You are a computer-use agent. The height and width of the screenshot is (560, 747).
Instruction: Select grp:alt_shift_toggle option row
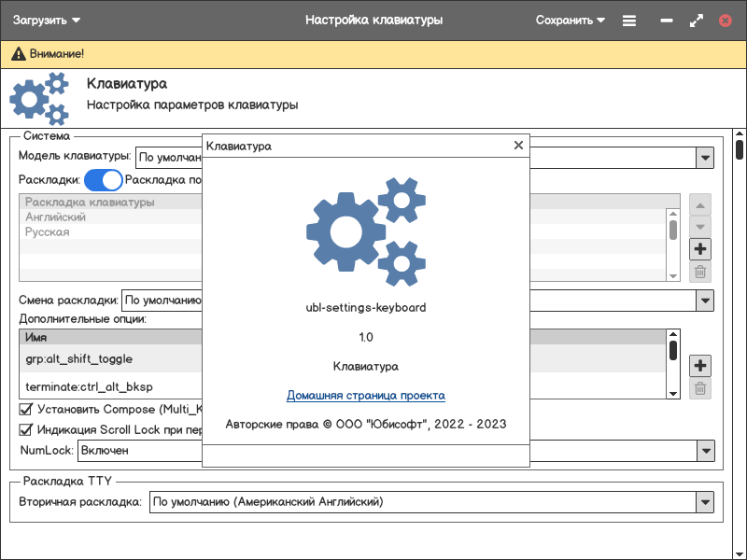pyautogui.click(x=112, y=359)
